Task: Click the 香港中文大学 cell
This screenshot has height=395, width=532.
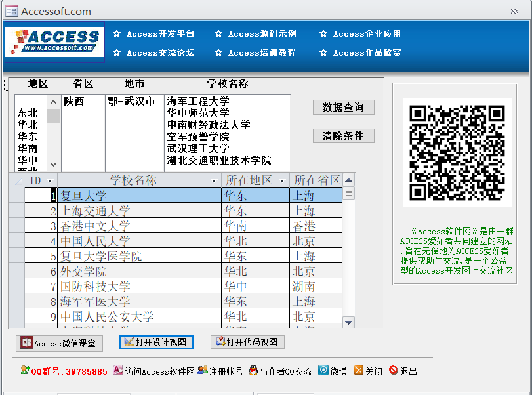Action: (140, 226)
